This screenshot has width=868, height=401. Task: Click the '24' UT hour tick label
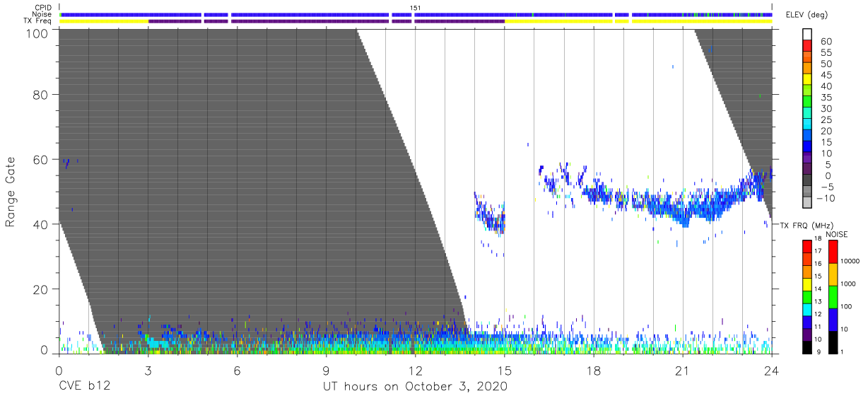pyautogui.click(x=772, y=370)
